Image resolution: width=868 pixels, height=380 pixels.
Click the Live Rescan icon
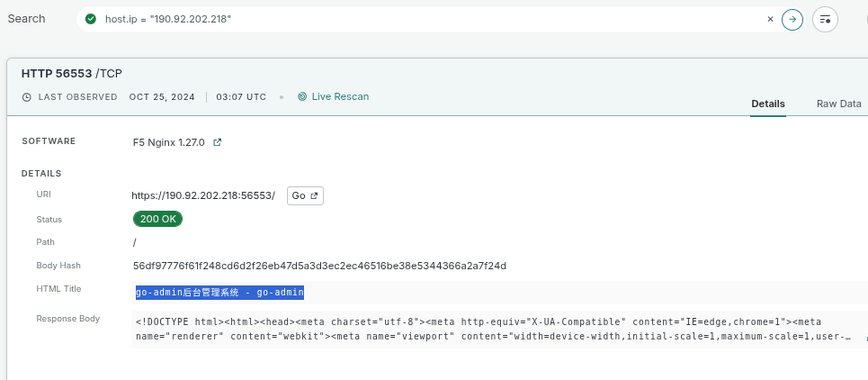click(x=302, y=96)
